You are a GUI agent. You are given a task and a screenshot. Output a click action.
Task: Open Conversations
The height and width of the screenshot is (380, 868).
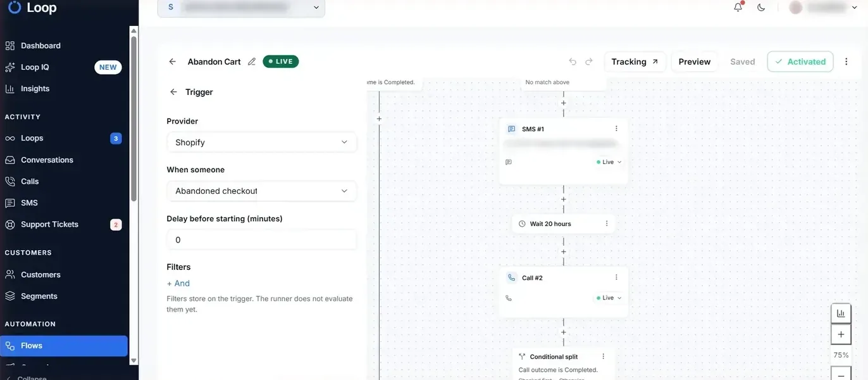tap(47, 160)
